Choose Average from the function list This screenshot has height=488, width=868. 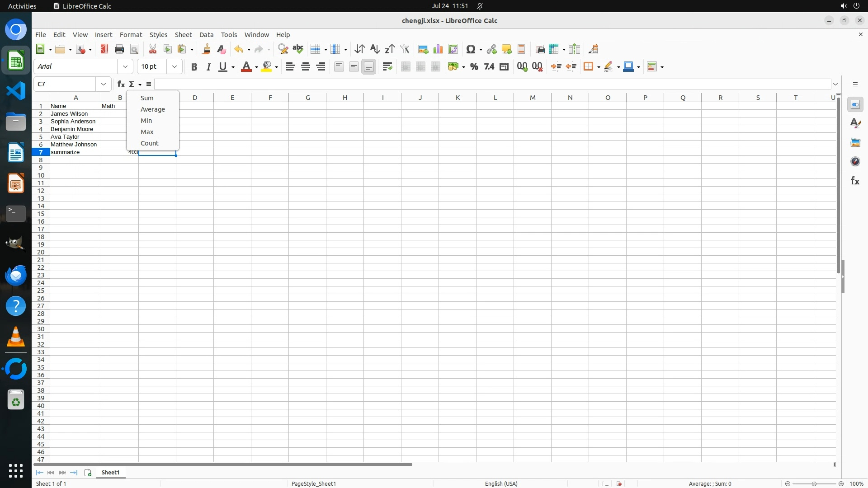(152, 109)
